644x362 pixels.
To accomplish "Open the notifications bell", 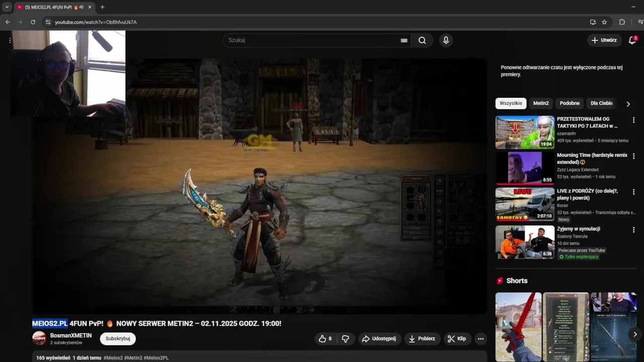I will coord(632,40).
